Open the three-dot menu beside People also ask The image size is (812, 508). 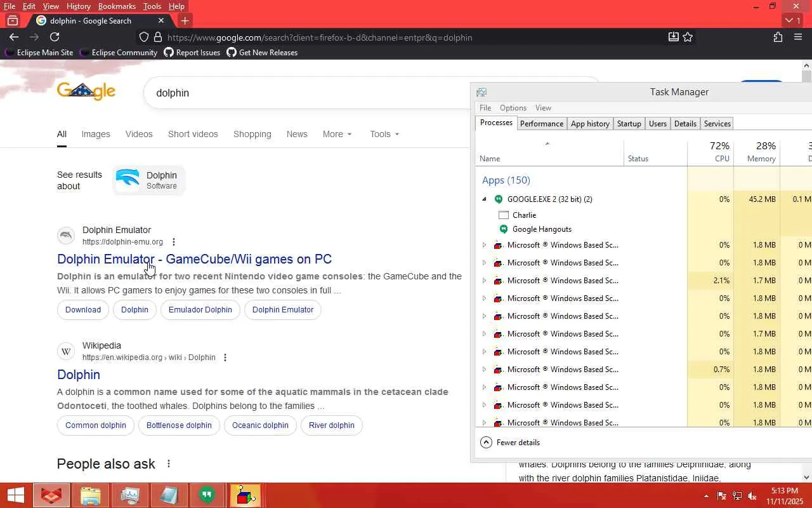169,464
